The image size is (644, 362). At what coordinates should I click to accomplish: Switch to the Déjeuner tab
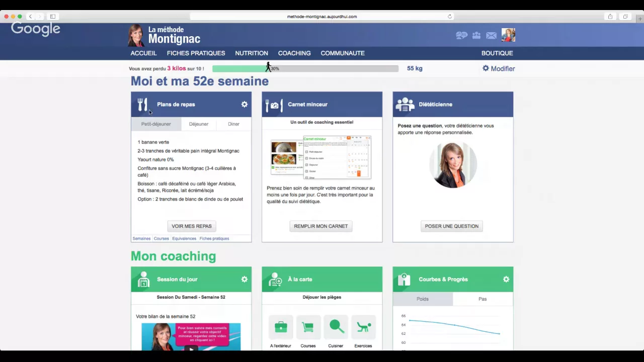[x=199, y=124]
